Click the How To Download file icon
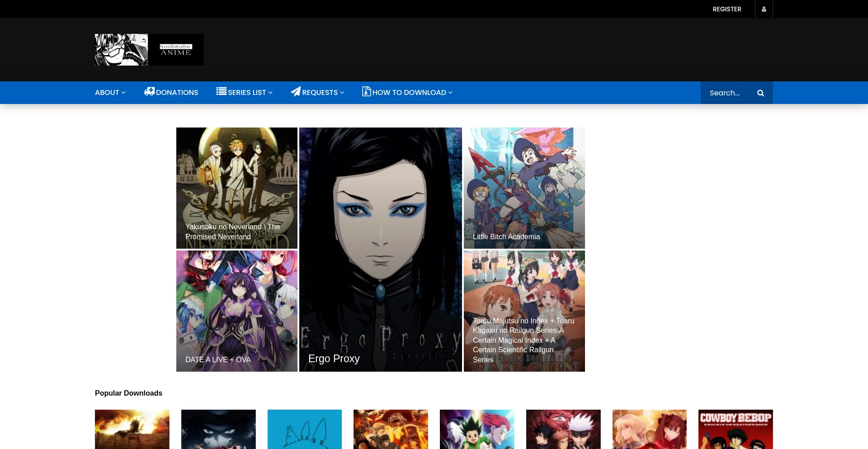 point(366,91)
